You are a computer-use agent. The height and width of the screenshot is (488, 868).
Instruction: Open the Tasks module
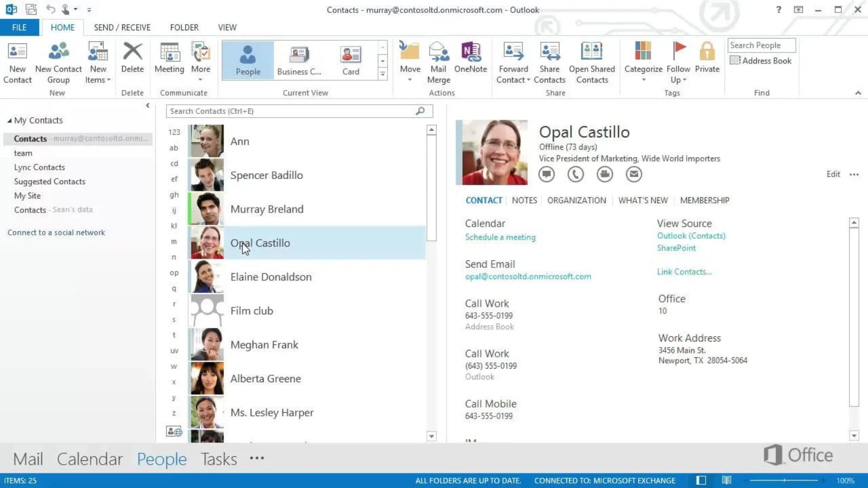tap(219, 459)
